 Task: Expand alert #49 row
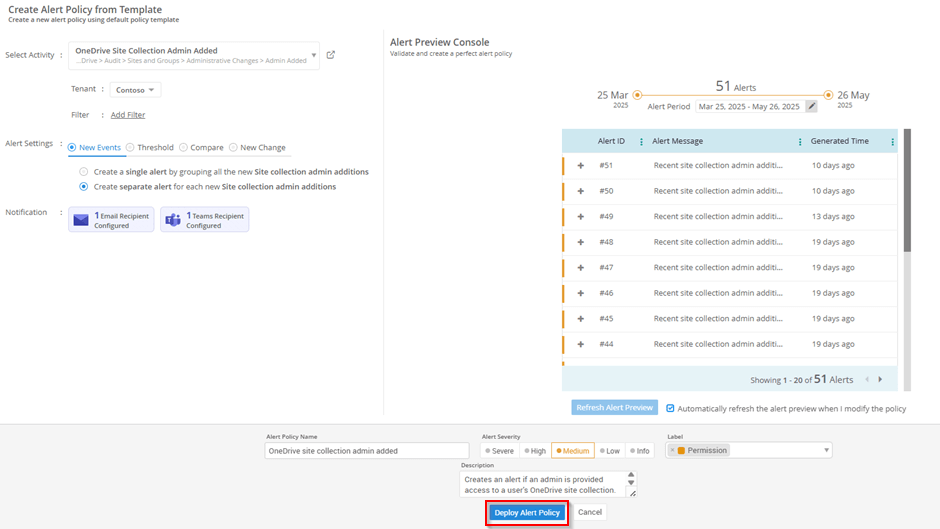580,217
